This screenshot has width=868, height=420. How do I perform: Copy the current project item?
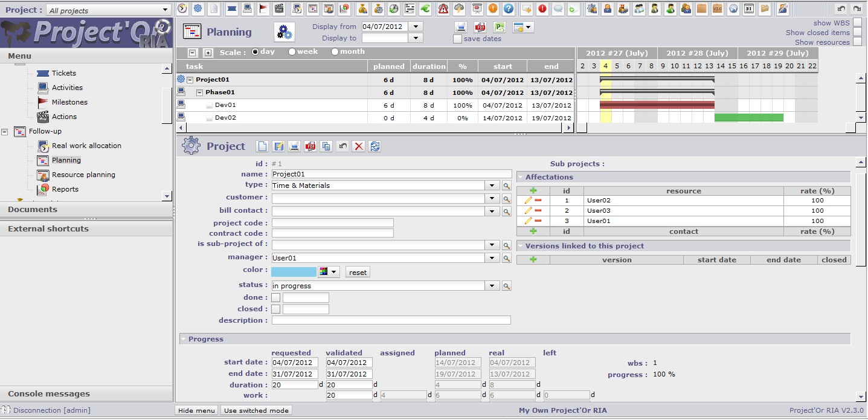tap(326, 146)
